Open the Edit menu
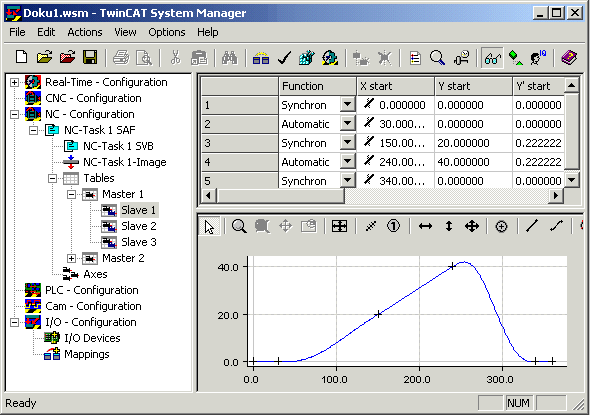The height and width of the screenshot is (415, 590). coord(46,32)
